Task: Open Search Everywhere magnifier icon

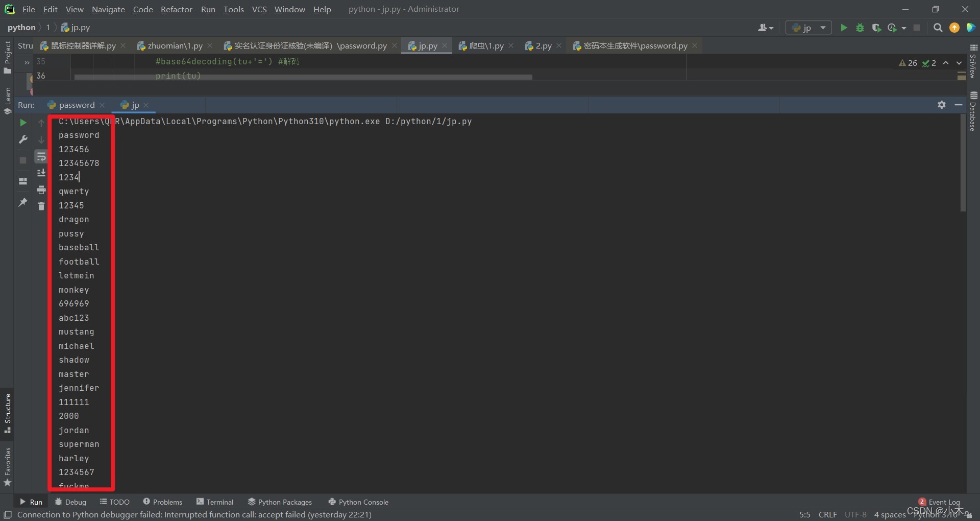Action: click(x=938, y=28)
